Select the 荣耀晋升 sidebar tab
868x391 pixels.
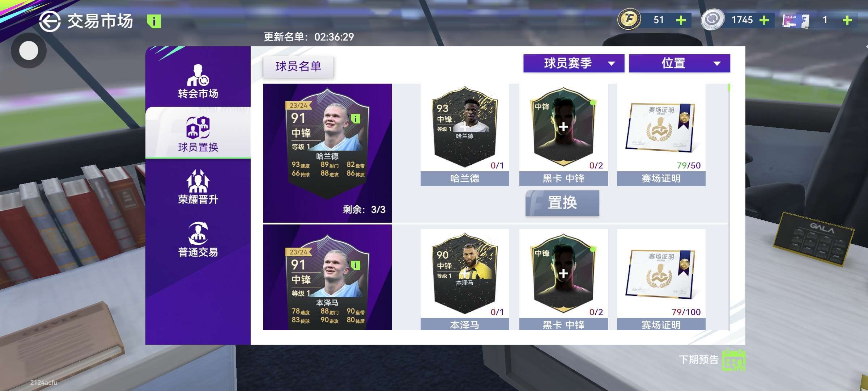tap(198, 187)
